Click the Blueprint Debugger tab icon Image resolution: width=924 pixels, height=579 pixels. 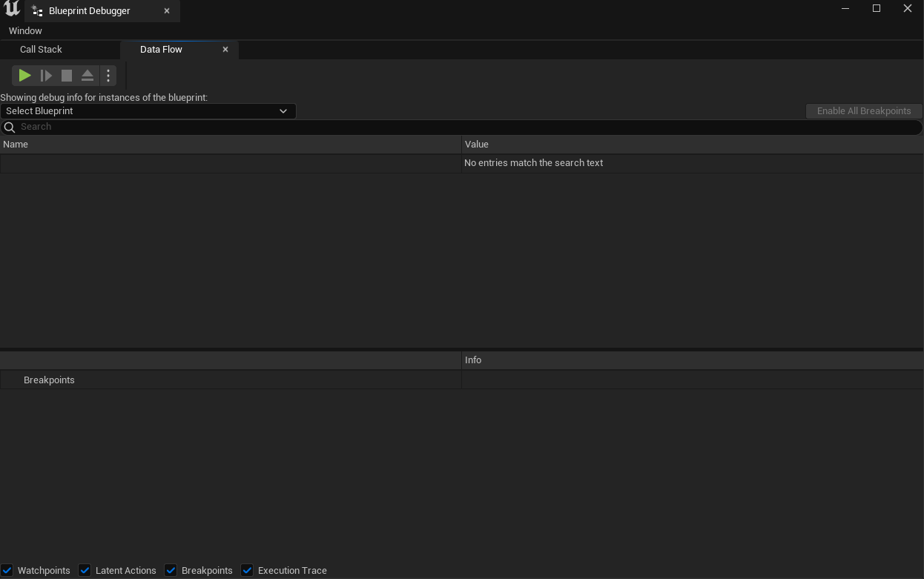click(x=39, y=11)
